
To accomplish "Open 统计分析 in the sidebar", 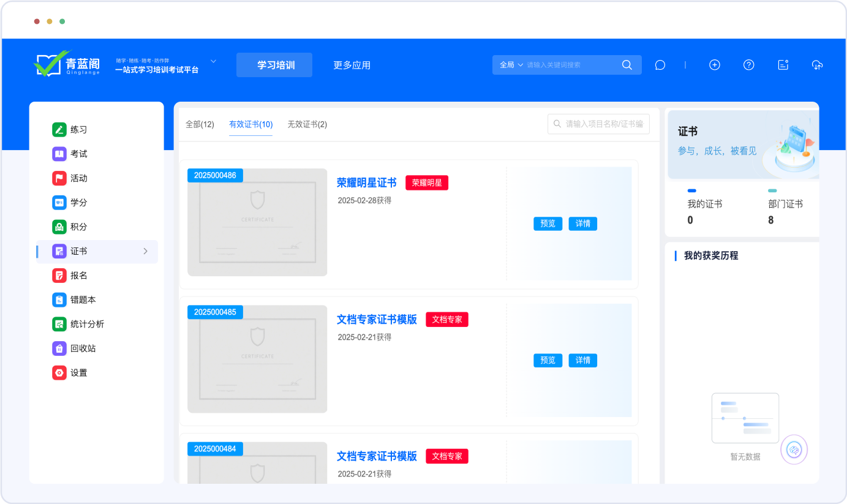I will pyautogui.click(x=86, y=324).
